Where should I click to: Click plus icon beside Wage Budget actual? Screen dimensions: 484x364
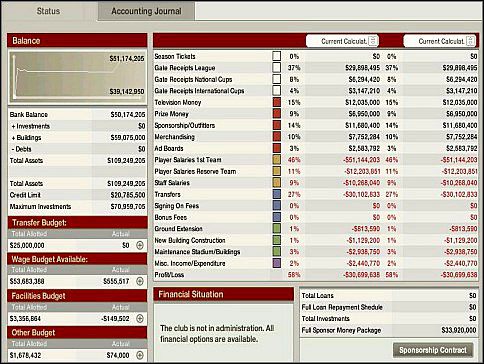tap(140, 281)
